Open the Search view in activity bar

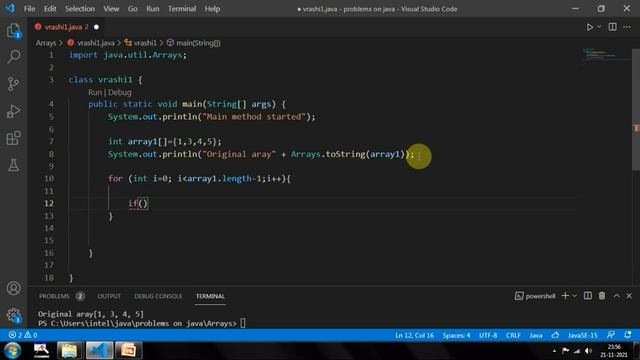click(x=13, y=57)
